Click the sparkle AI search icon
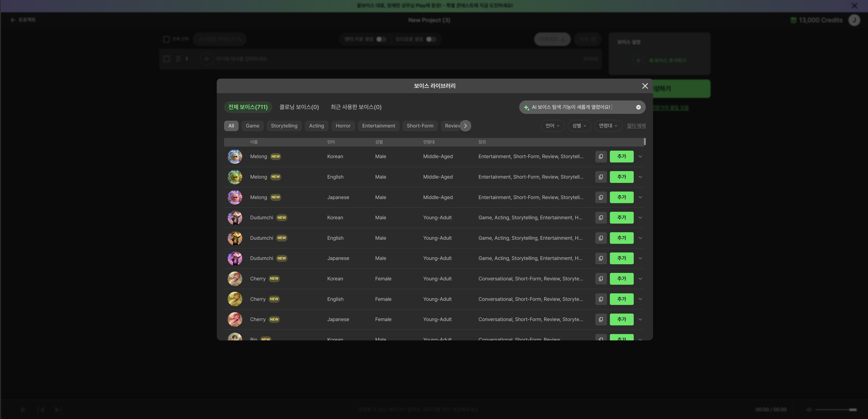 (x=526, y=107)
